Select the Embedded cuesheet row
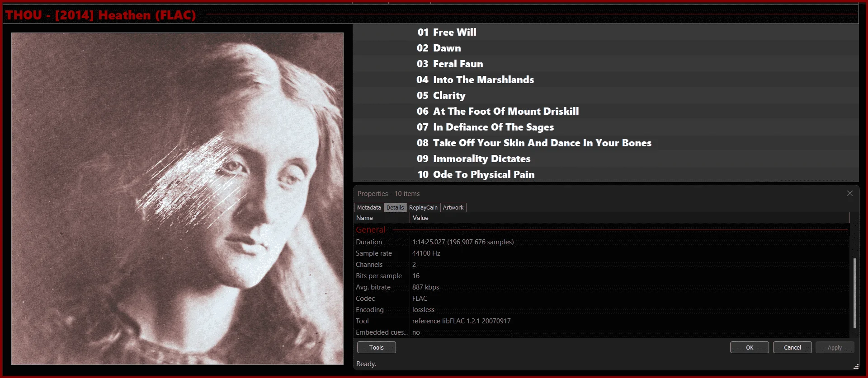The height and width of the screenshot is (378, 868). (x=602, y=332)
